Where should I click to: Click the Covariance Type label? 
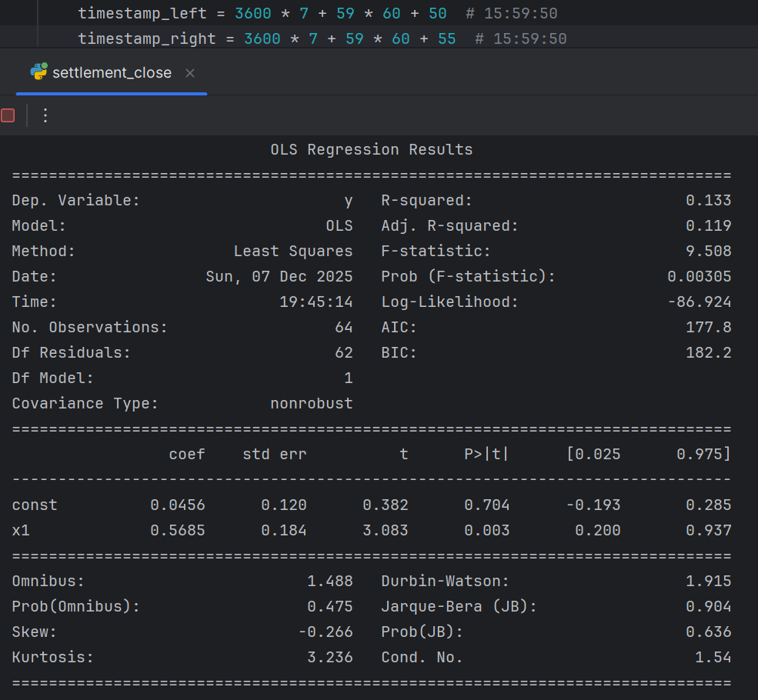pyautogui.click(x=85, y=403)
